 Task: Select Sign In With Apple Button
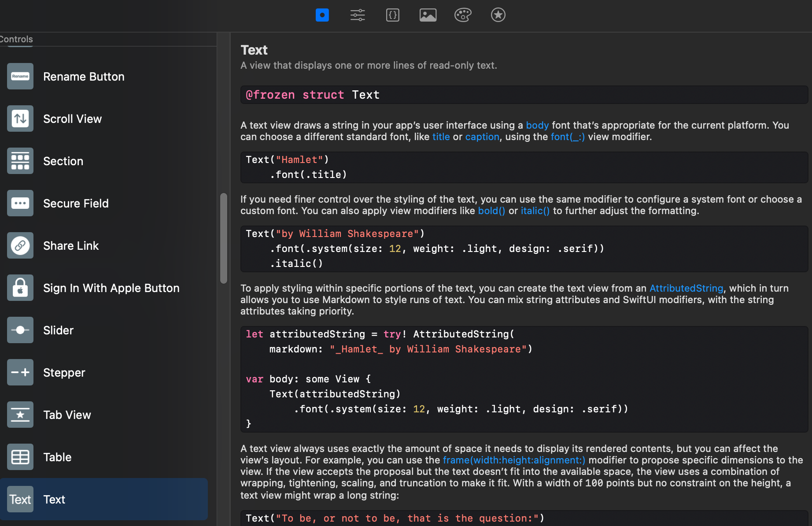pyautogui.click(x=111, y=288)
